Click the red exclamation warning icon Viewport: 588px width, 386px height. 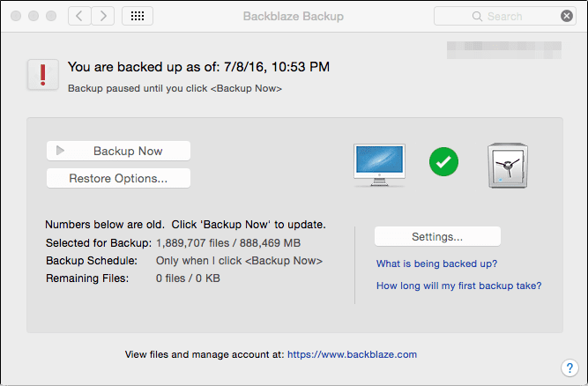coord(42,75)
